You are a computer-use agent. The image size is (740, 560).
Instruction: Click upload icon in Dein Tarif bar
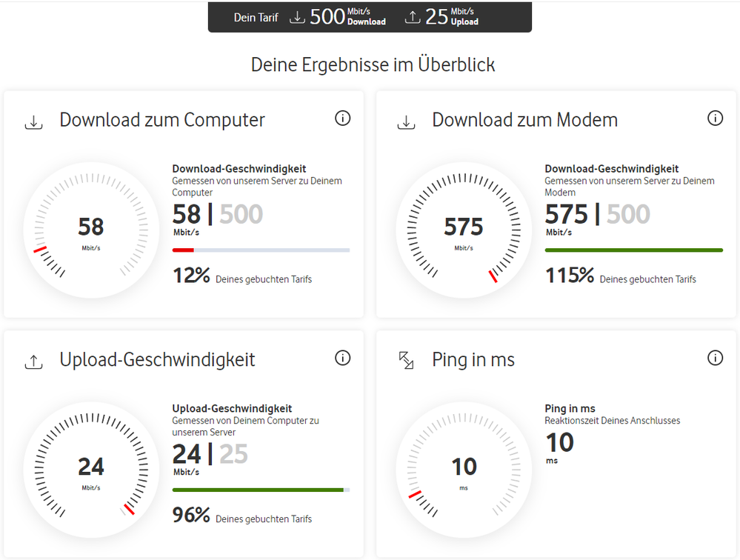(413, 17)
